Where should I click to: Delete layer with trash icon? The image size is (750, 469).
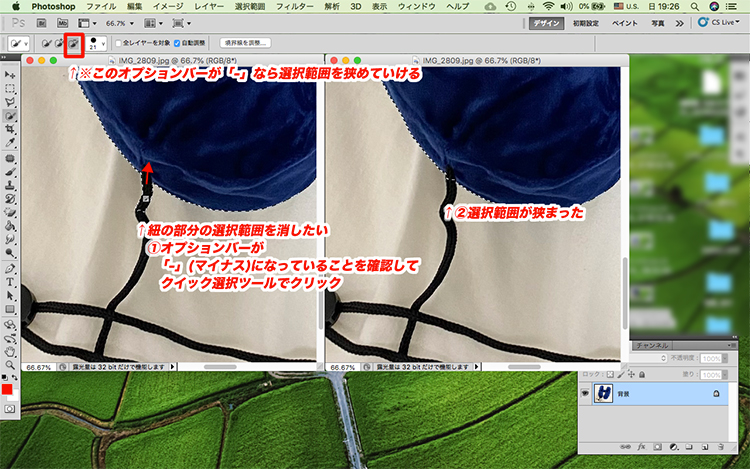coord(720,447)
